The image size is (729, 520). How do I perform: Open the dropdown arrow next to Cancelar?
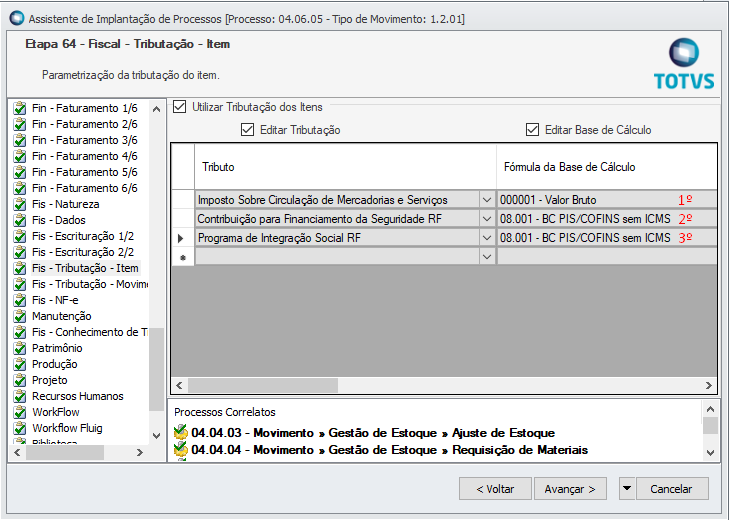click(x=627, y=488)
